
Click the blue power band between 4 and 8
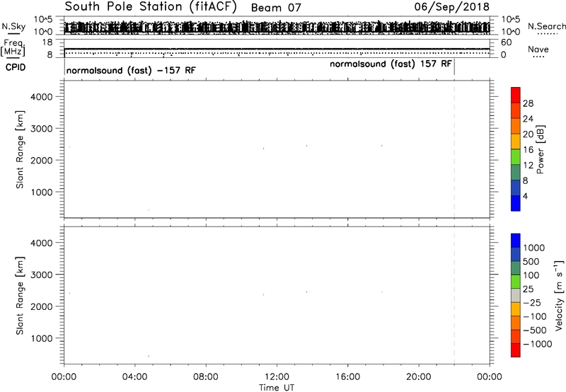516,188
